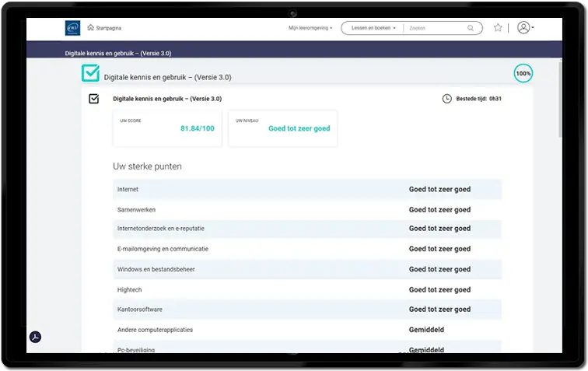Click the search magnifier icon

coord(471,28)
